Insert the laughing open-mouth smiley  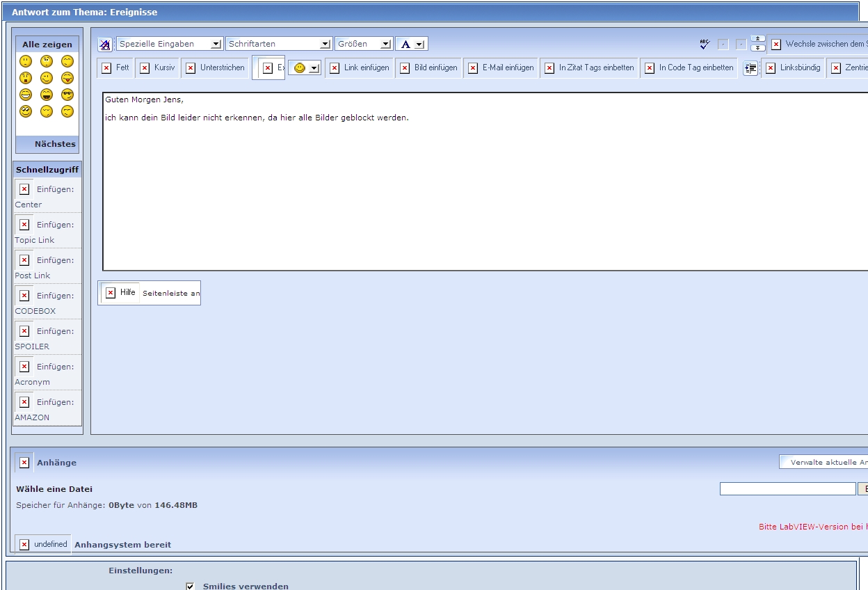click(x=47, y=95)
